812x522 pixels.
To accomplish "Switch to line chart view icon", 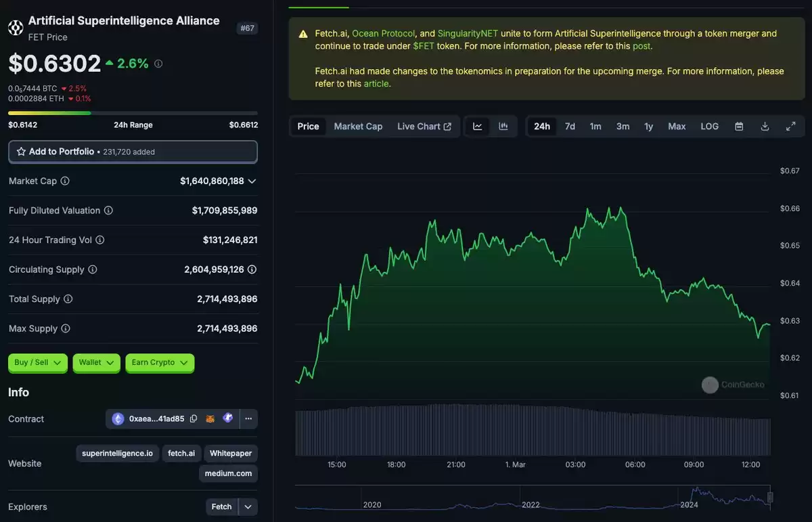I will pyautogui.click(x=477, y=127).
